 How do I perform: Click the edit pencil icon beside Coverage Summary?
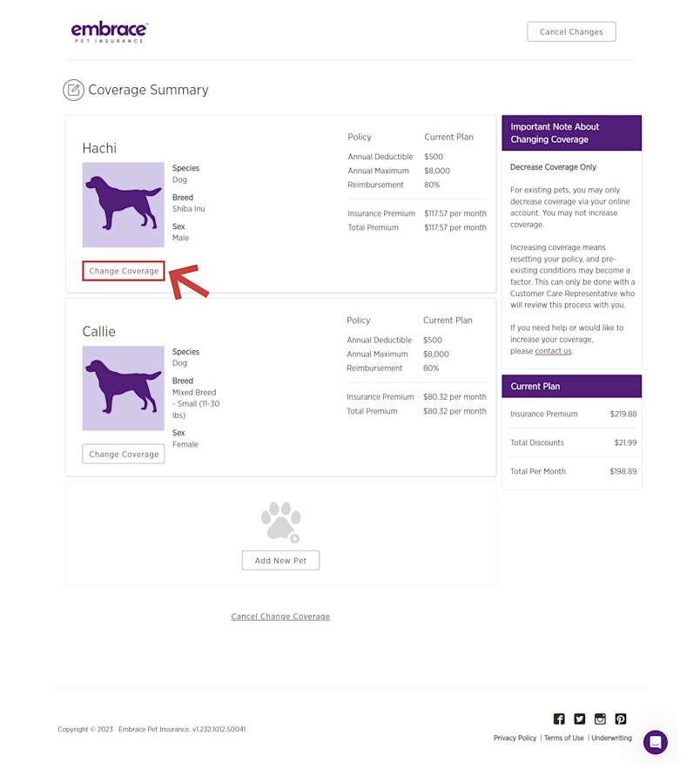pyautogui.click(x=74, y=90)
